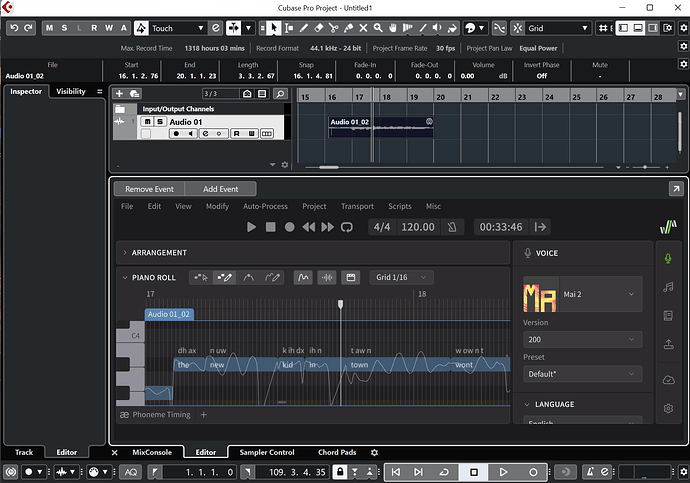Click the Add Track plus icon
Viewport: 690px width, 483px height.
[119, 93]
